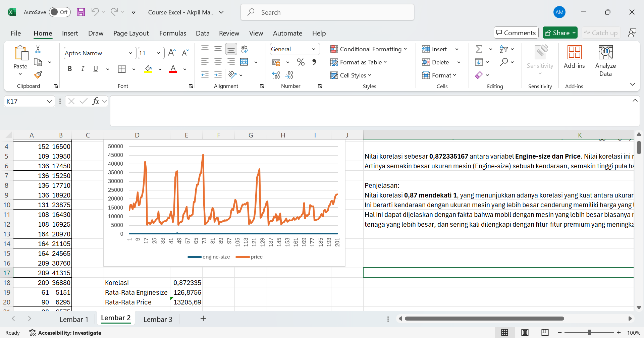Viewport: 644px width, 338px height.
Task: Click the Find & Select magnifier icon
Action: (503, 62)
